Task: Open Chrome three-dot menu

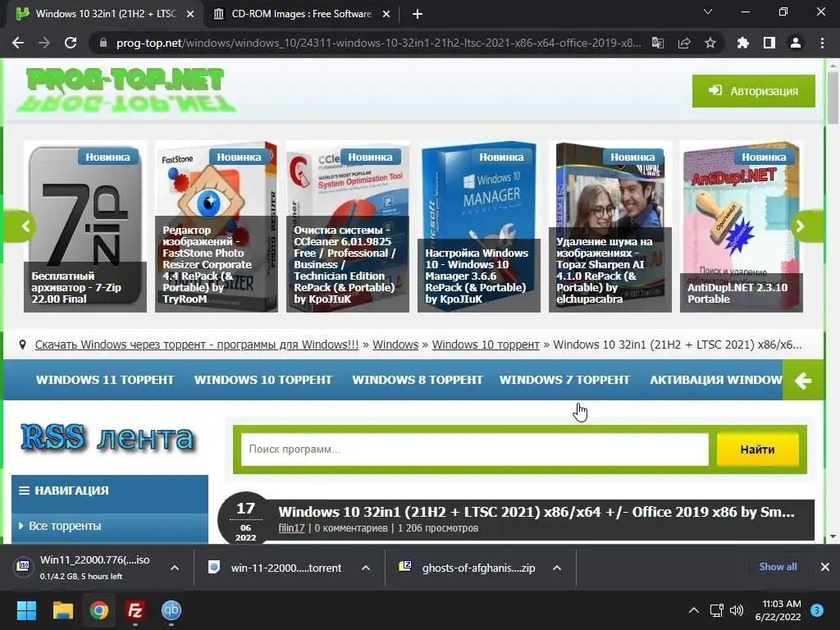Action: 822,43
